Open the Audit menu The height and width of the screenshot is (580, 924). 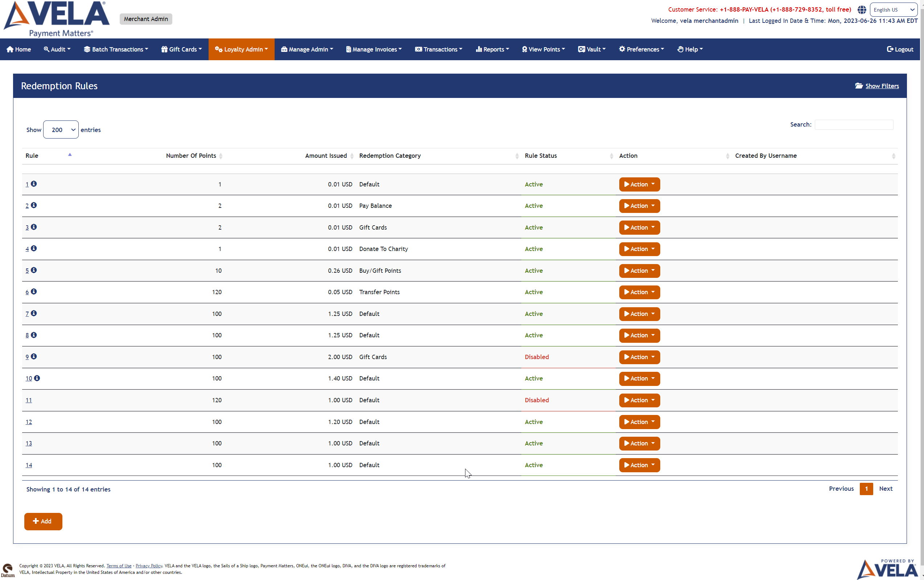pyautogui.click(x=57, y=49)
